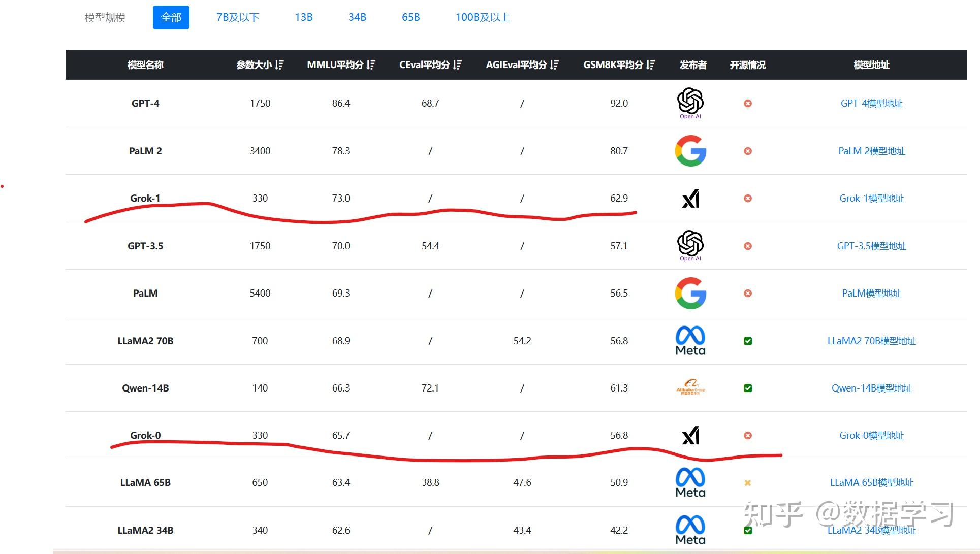Sort by MMLU average score column

pos(371,65)
